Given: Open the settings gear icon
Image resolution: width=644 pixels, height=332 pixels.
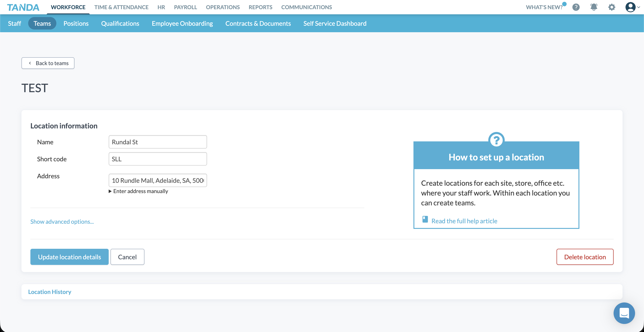Looking at the screenshot, I should [612, 7].
